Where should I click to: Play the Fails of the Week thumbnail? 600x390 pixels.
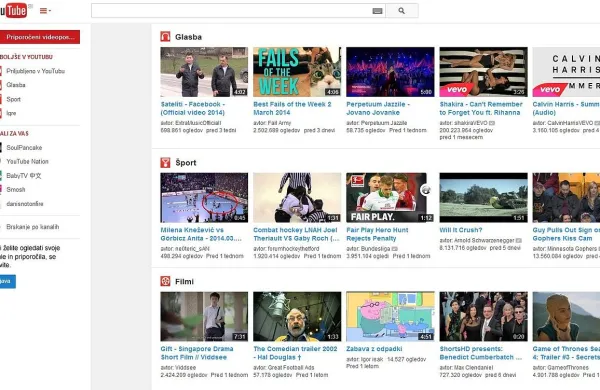(297, 72)
